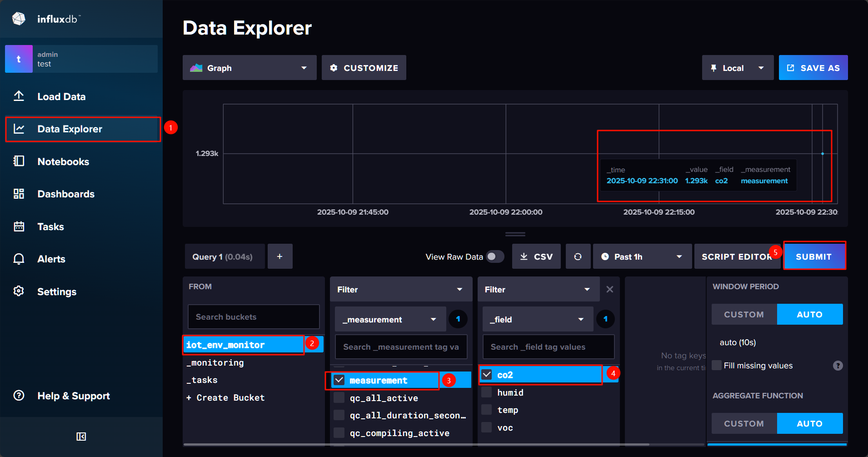This screenshot has width=868, height=457.
Task: Click the Search buckets input field
Action: pyautogui.click(x=254, y=317)
